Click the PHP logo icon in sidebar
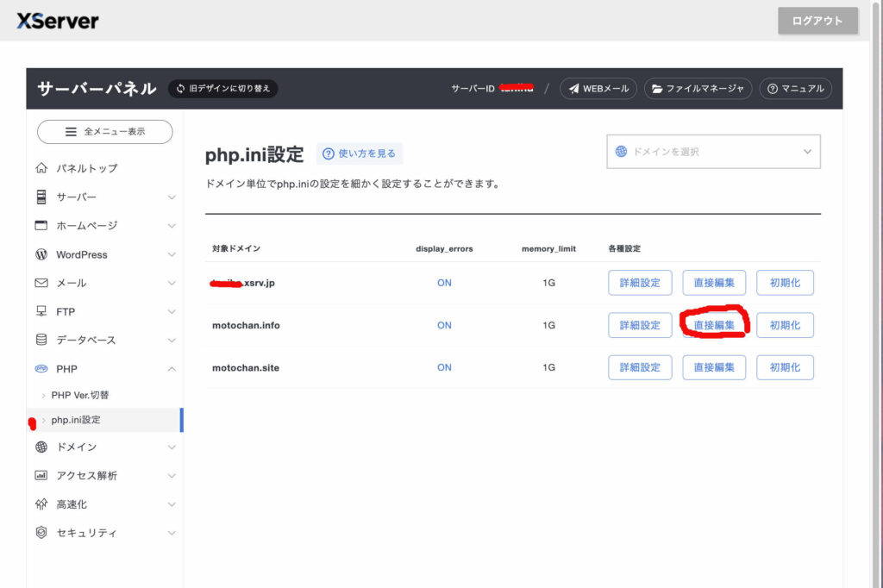The height and width of the screenshot is (588, 883). pos(41,368)
